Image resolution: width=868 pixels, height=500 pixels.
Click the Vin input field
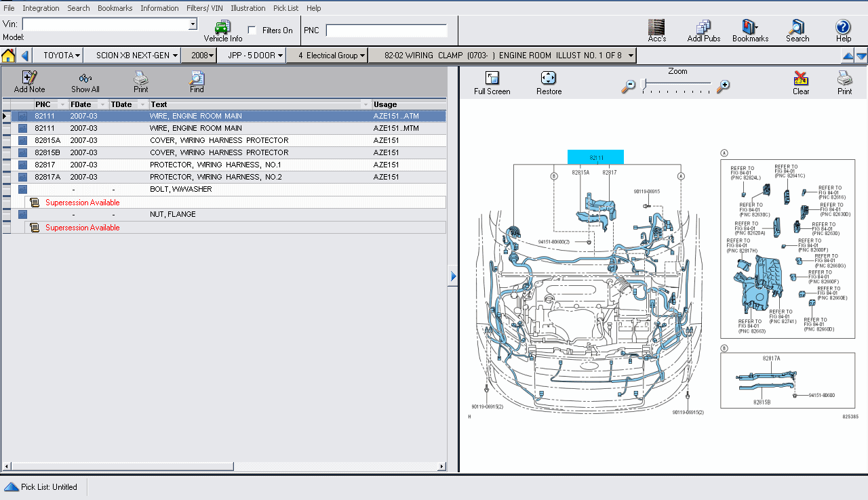point(105,24)
